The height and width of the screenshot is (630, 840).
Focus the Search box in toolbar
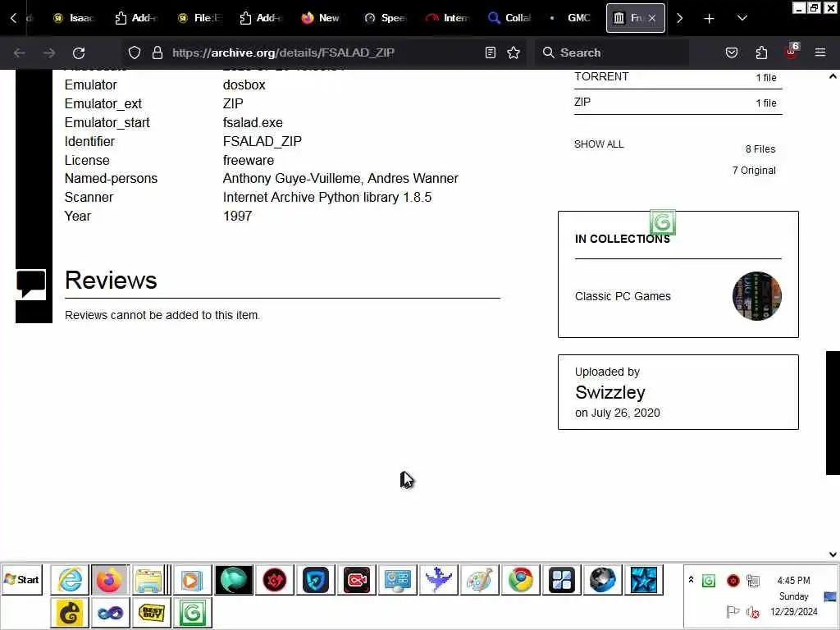pyautogui.click(x=610, y=52)
